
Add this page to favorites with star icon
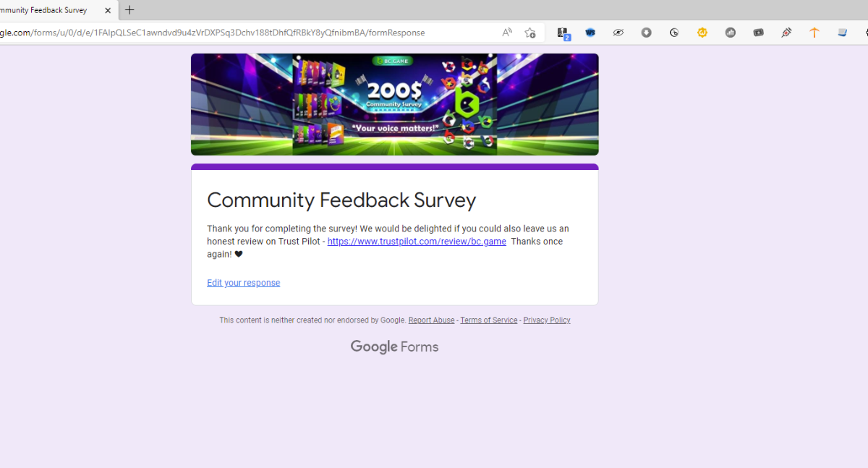530,33
